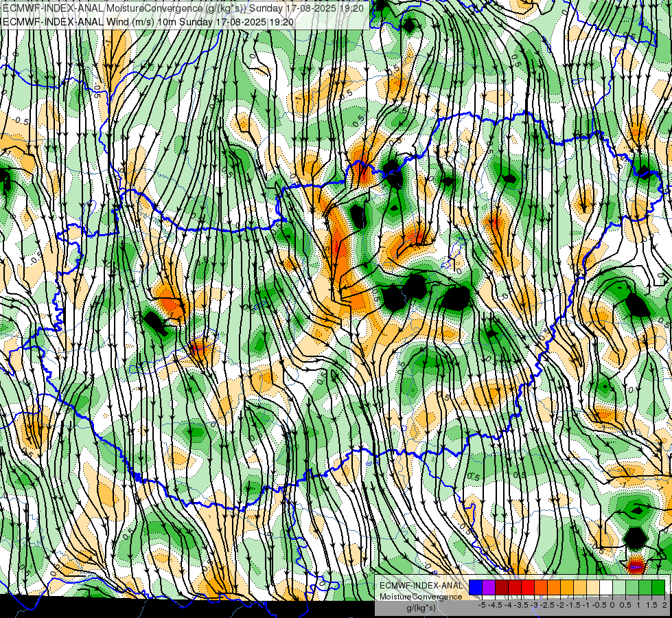
Task: Click the '-3.5' legend tick value
Action: coord(522,605)
